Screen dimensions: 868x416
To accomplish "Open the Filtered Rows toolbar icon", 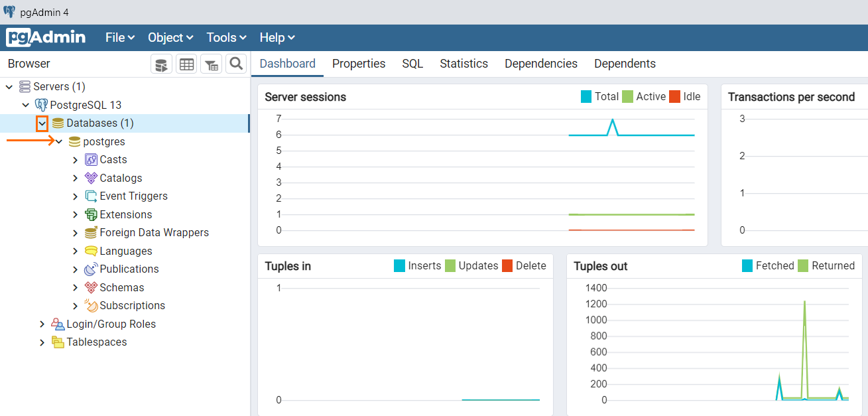I will click(211, 64).
